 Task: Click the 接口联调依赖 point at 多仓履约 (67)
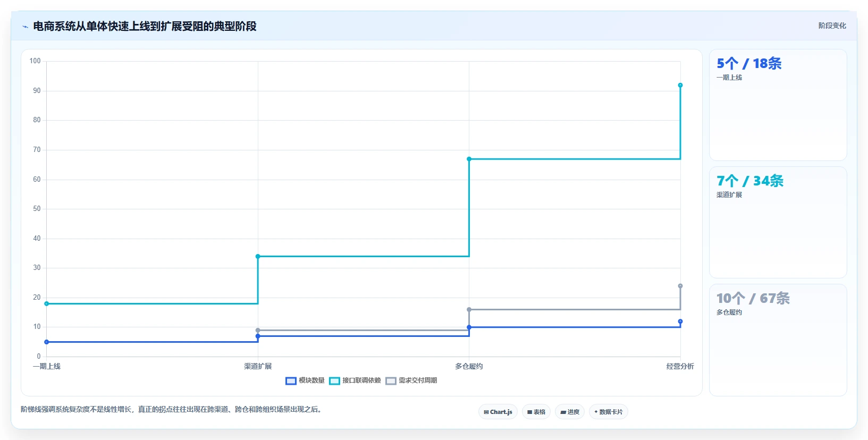[469, 159]
